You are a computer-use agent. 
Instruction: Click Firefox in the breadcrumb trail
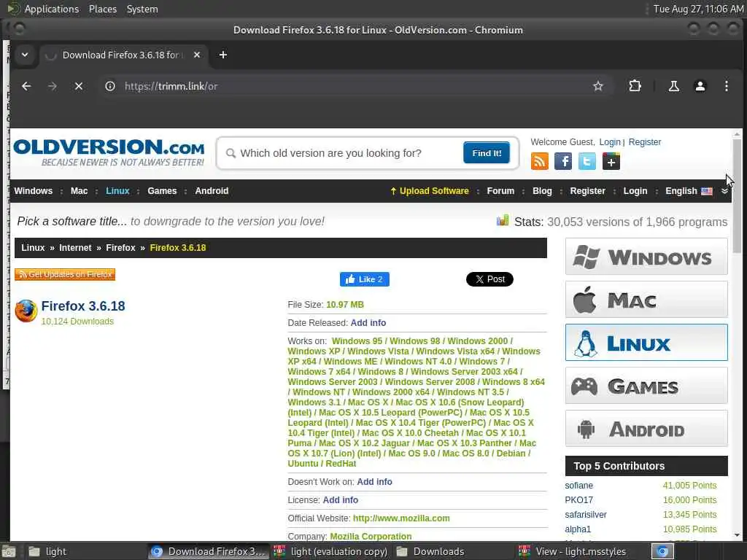pyautogui.click(x=120, y=248)
